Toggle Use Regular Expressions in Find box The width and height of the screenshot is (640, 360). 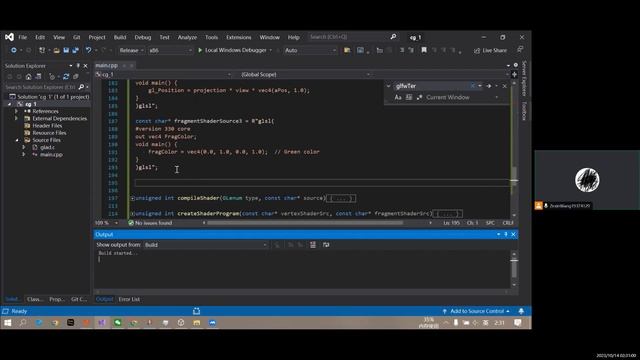[x=419, y=98]
